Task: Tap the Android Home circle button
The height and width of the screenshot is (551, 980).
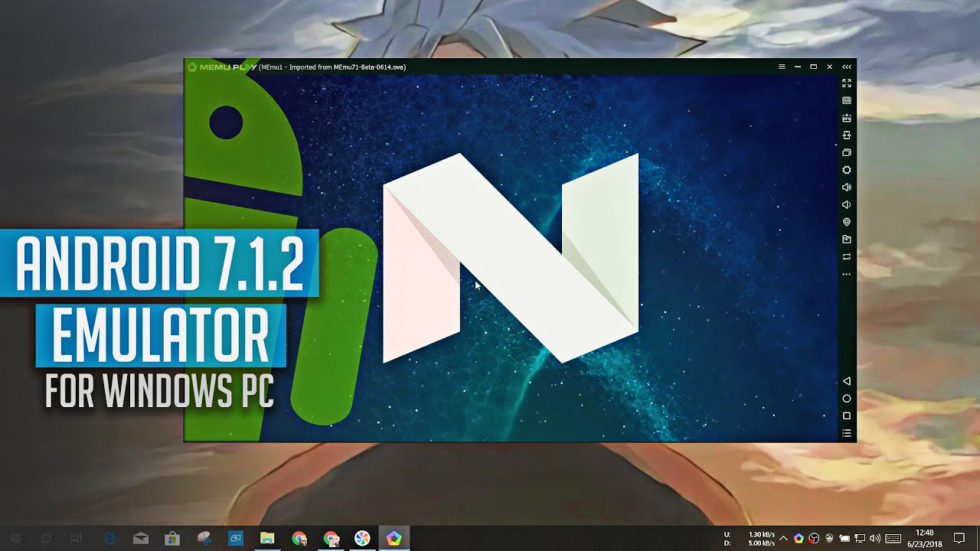Action: click(847, 399)
